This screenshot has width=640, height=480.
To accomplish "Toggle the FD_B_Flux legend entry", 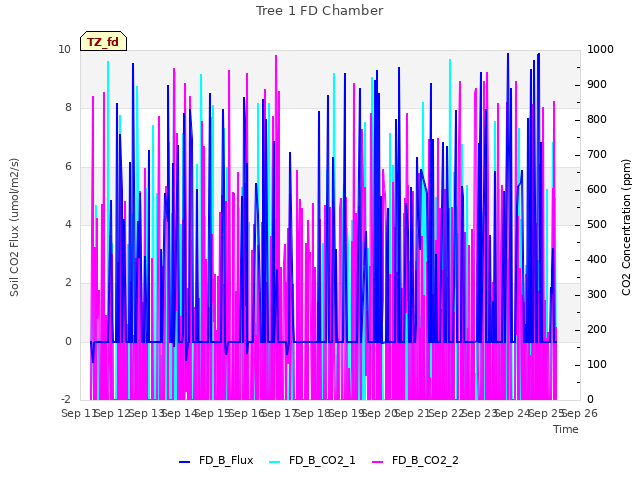I will tap(216, 460).
